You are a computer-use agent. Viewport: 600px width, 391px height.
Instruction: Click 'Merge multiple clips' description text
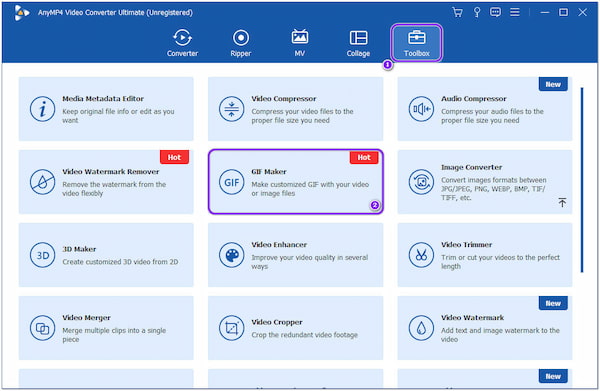(114, 335)
